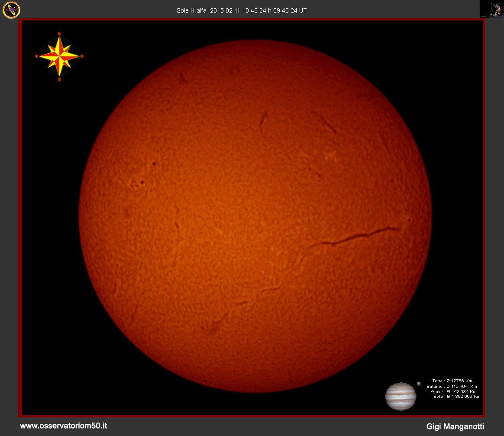Screen dimensions: 504x436
Task: Click the telescope thumbnail in top-right corner
Action: click(x=492, y=9)
